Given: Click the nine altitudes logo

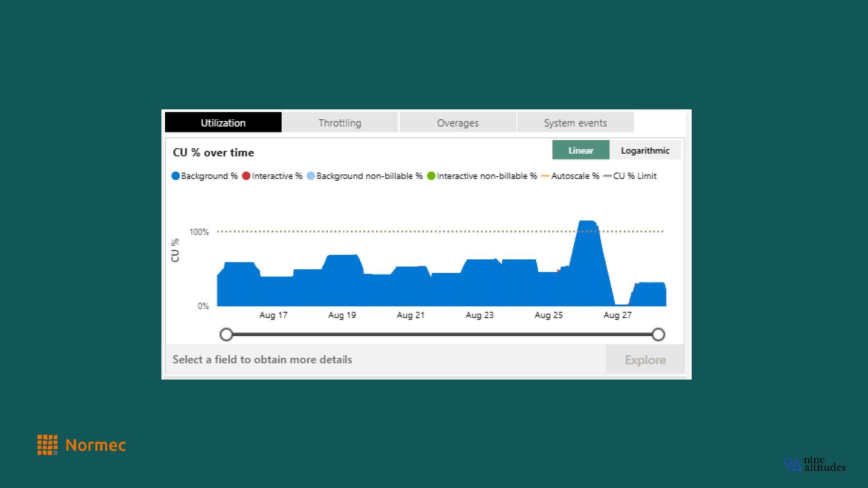Looking at the screenshot, I should [x=814, y=464].
